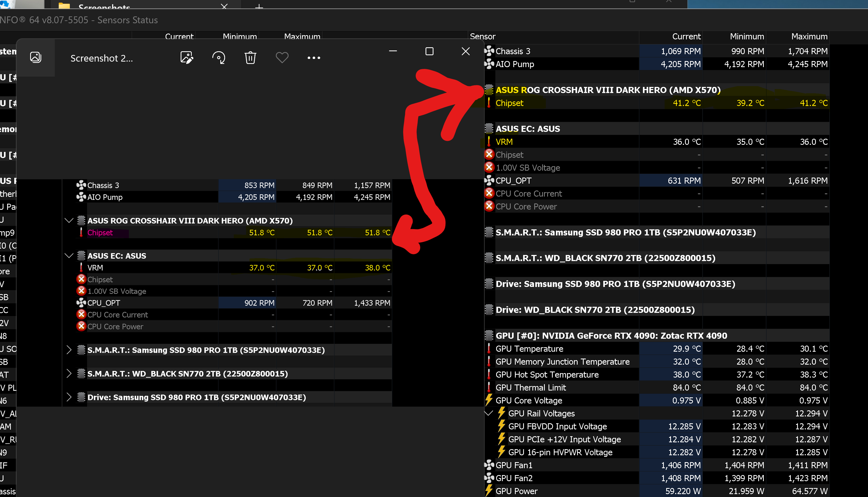Open the three-dots more options menu
Screen dimensions: 868x497
click(x=314, y=58)
